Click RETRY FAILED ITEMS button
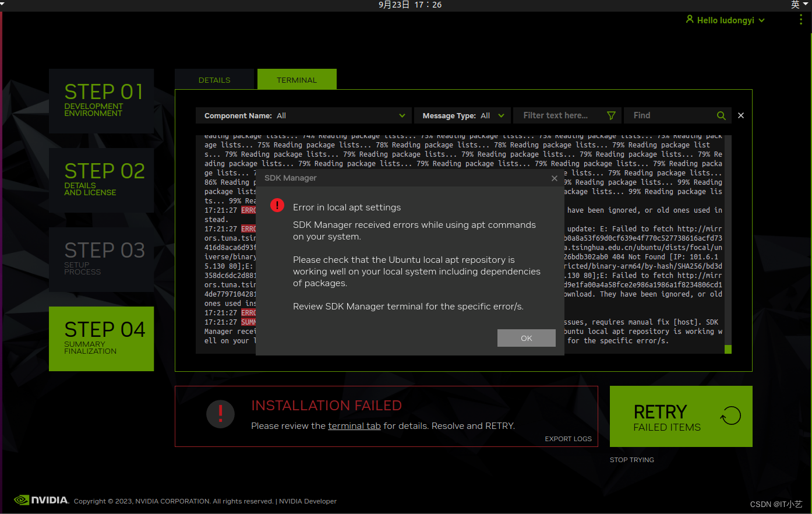Screen dimensions: 812x514 pyautogui.click(x=681, y=416)
